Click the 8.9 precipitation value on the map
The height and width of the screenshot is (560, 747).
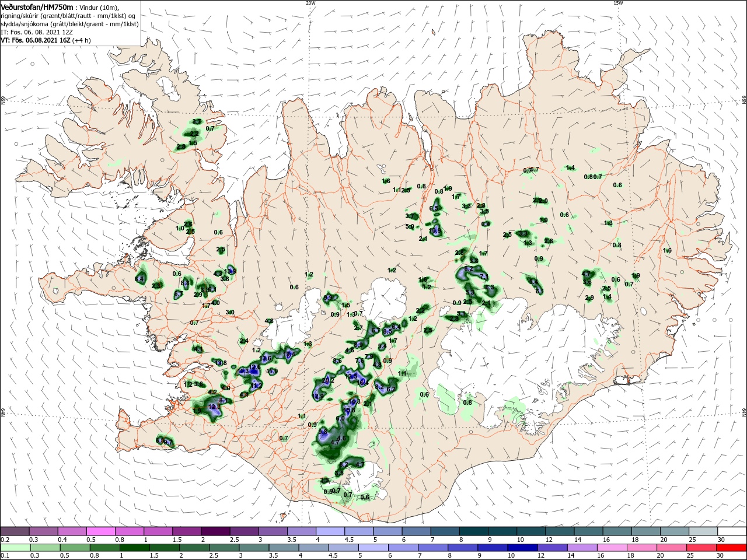[x=358, y=345]
